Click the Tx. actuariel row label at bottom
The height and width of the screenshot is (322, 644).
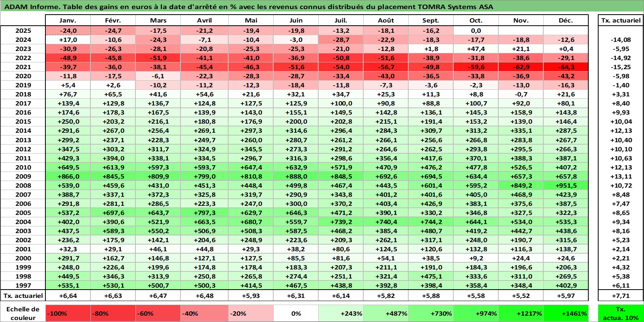pyautogui.click(x=23, y=296)
